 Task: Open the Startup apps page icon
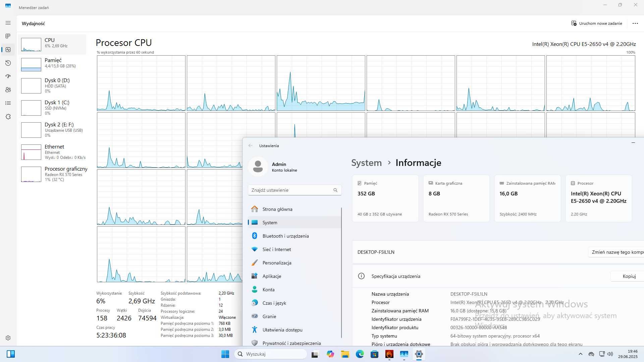[x=8, y=76]
